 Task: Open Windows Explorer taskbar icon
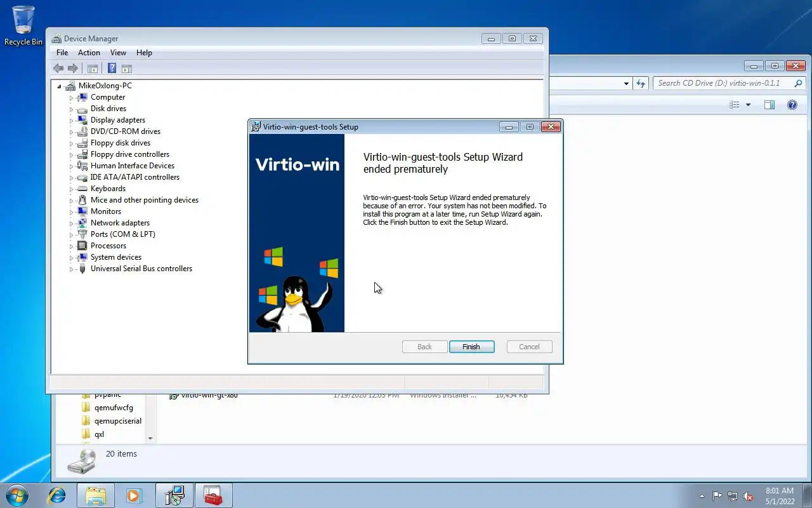[x=96, y=495]
